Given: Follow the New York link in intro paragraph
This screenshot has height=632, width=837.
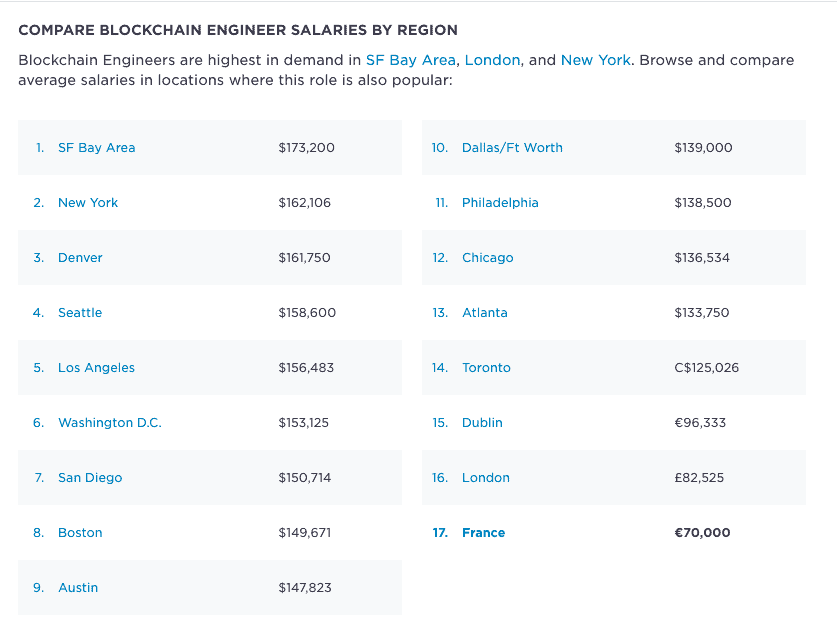Looking at the screenshot, I should click(x=595, y=60).
